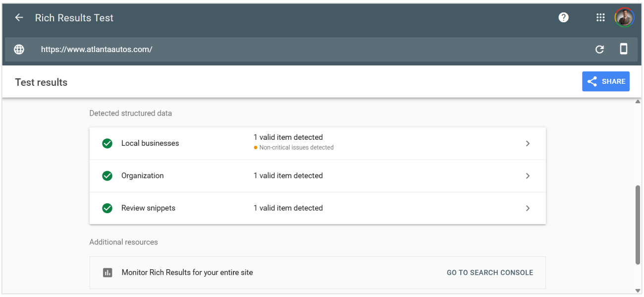
Task: Click GO TO SEARCH CONSOLE link
Action: click(490, 273)
